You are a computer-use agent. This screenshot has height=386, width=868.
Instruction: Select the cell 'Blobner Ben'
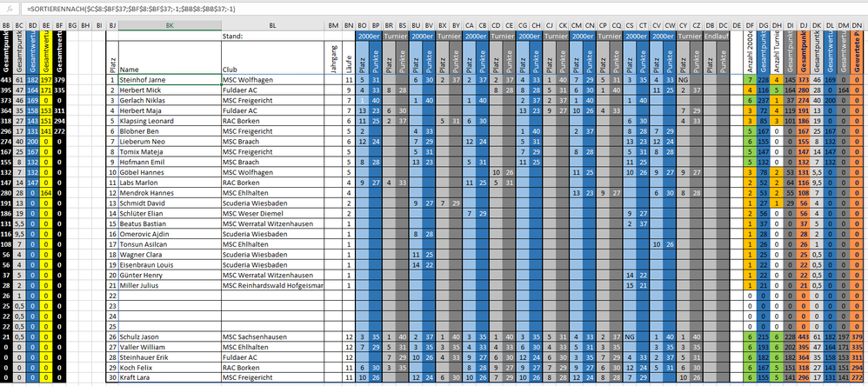tap(170, 131)
